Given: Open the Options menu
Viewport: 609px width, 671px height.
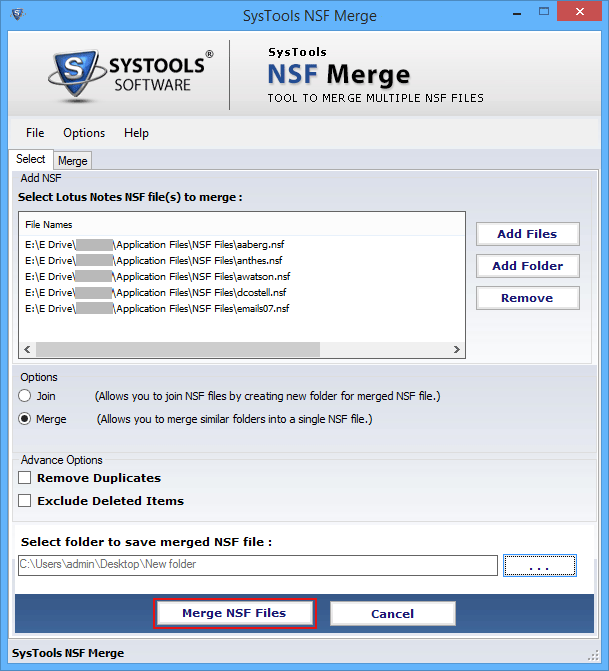Looking at the screenshot, I should (84, 133).
